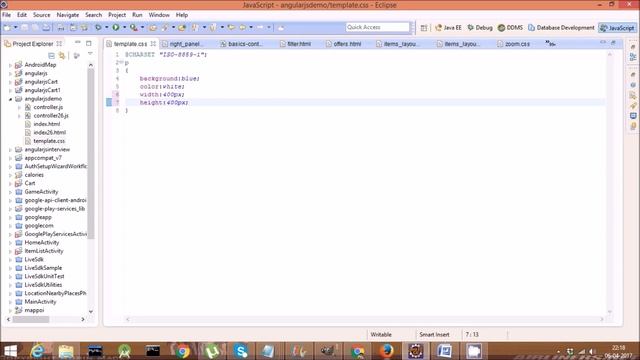Click the New file toolbar icon
640x360 pixels.
tap(7, 27)
